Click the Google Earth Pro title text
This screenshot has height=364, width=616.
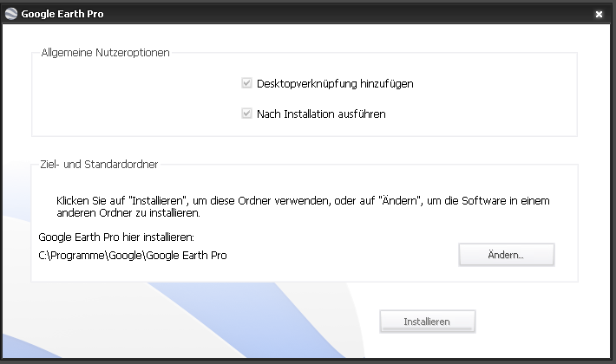64,15
